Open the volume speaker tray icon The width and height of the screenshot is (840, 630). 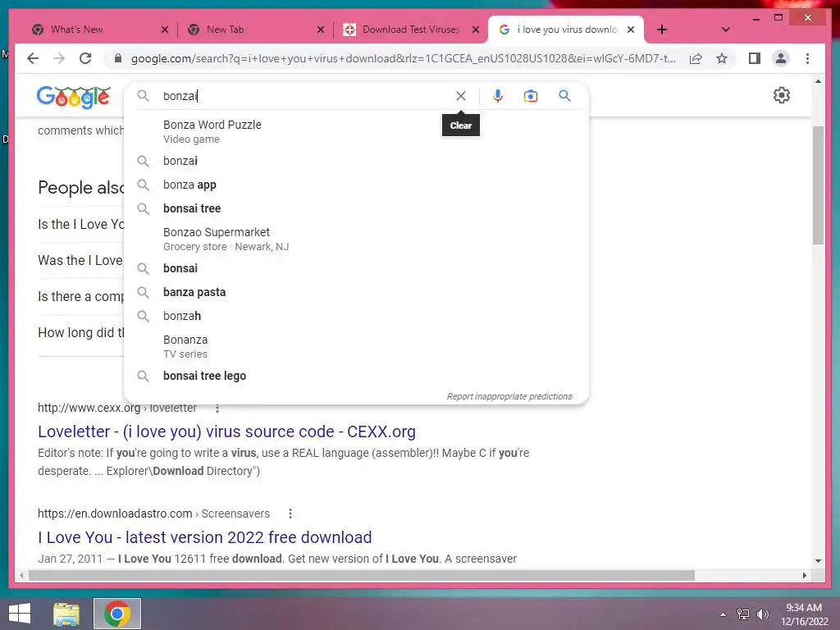pyautogui.click(x=763, y=614)
